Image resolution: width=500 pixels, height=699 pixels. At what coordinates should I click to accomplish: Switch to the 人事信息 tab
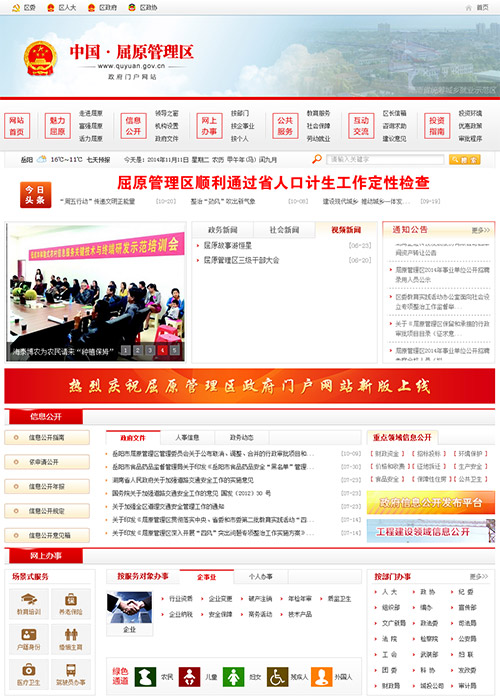click(187, 438)
